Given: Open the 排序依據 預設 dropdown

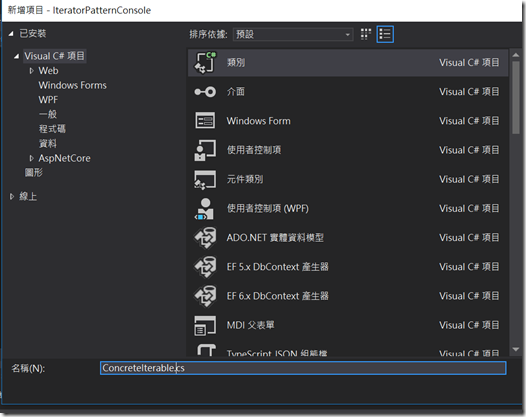Looking at the screenshot, I should pyautogui.click(x=293, y=34).
